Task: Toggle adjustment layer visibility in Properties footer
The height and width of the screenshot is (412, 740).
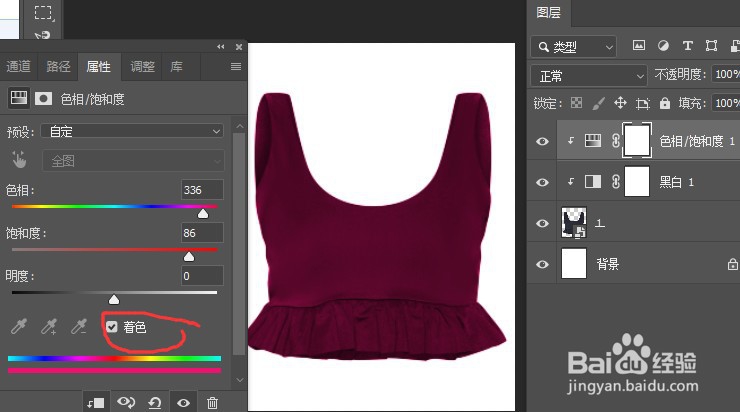Action: [x=184, y=403]
